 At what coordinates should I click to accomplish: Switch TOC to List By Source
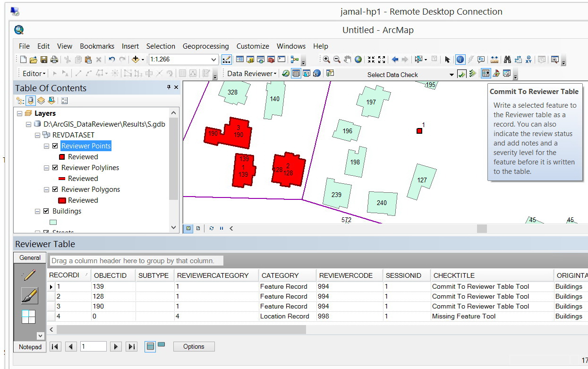click(30, 101)
